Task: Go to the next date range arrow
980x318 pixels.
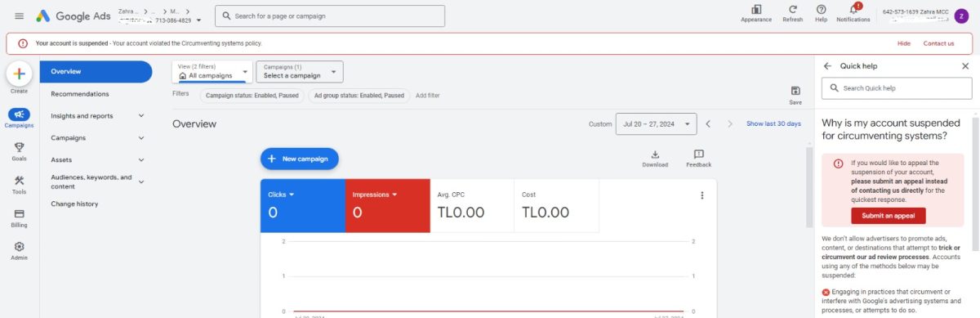Action: 731,124
